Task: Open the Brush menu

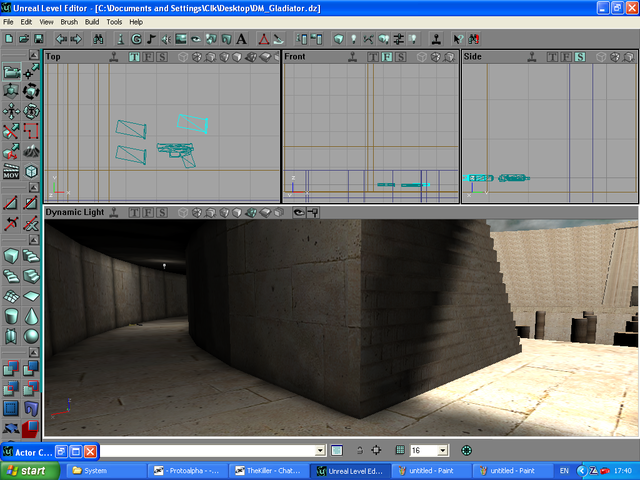Action: [69, 21]
